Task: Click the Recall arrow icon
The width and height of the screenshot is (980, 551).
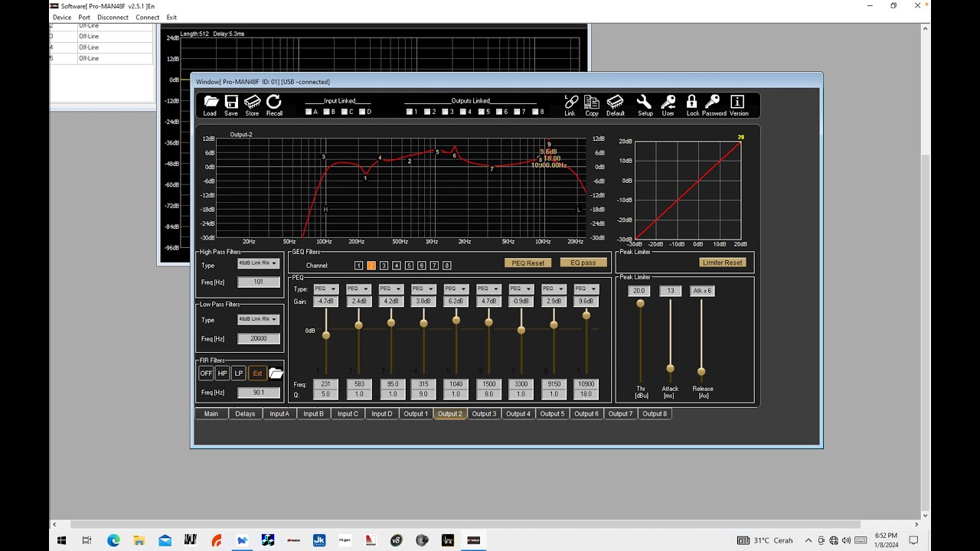Action: [274, 102]
